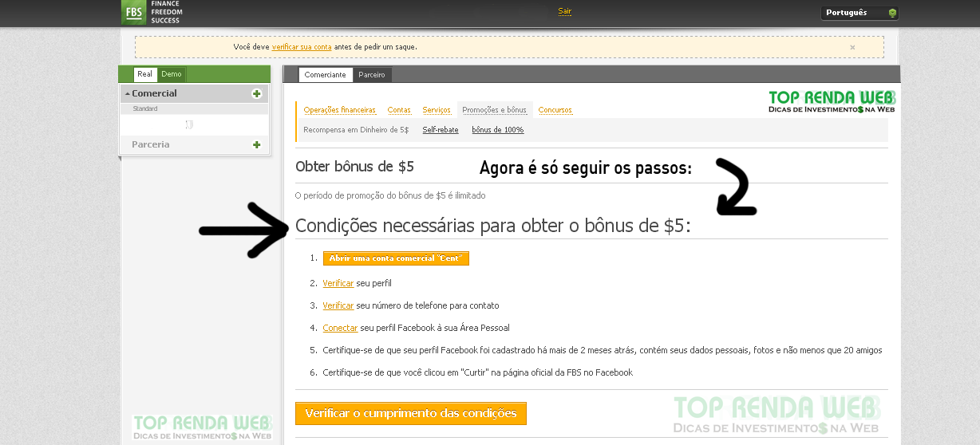This screenshot has width=980, height=445.
Task: Click Conectar link for Facebook profile
Action: pyautogui.click(x=340, y=328)
